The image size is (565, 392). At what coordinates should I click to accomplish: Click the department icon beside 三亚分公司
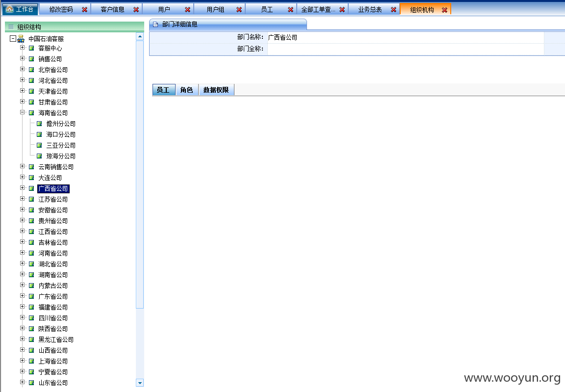pyautogui.click(x=39, y=145)
